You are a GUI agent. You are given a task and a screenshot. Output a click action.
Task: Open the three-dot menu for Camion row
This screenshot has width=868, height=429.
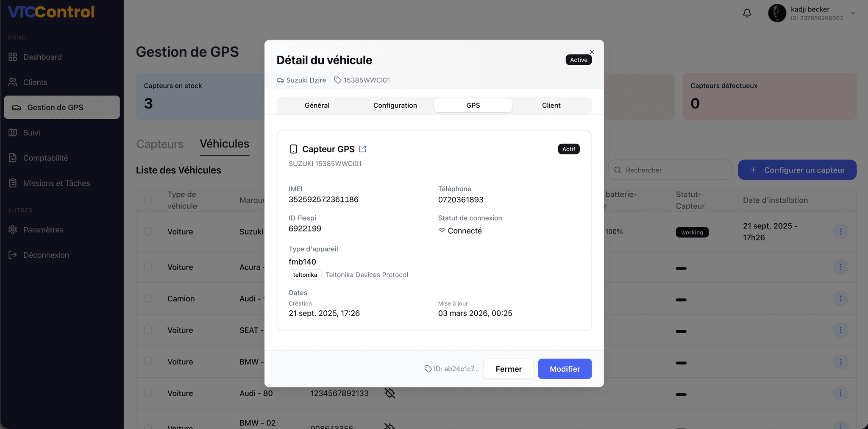tap(840, 298)
